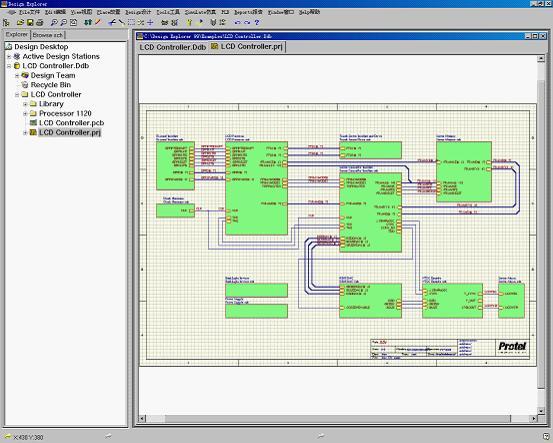553x443 pixels.
Task: Click the horizontal scrollbar left arrow
Action: 142,419
